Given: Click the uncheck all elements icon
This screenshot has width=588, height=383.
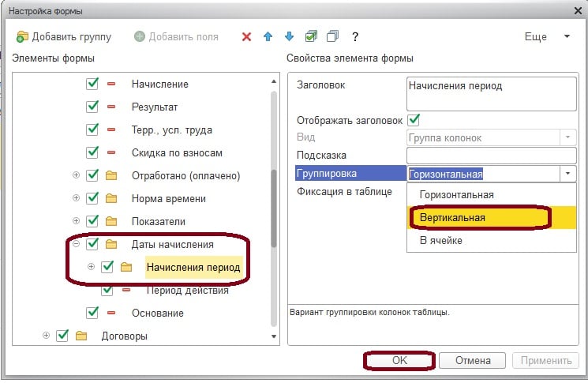Looking at the screenshot, I should coord(332,36).
